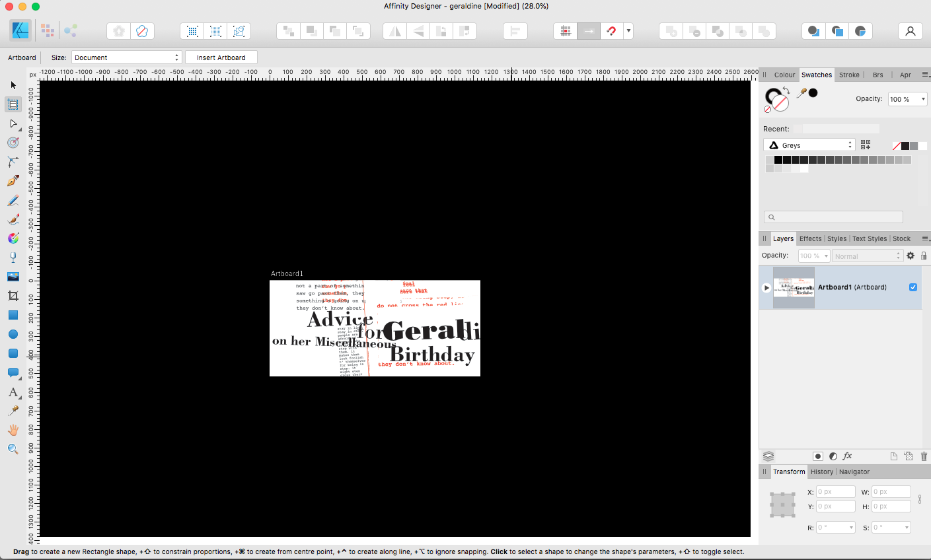The width and height of the screenshot is (931, 560).
Task: Select the Rounded Rectangle tool
Action: [13, 353]
